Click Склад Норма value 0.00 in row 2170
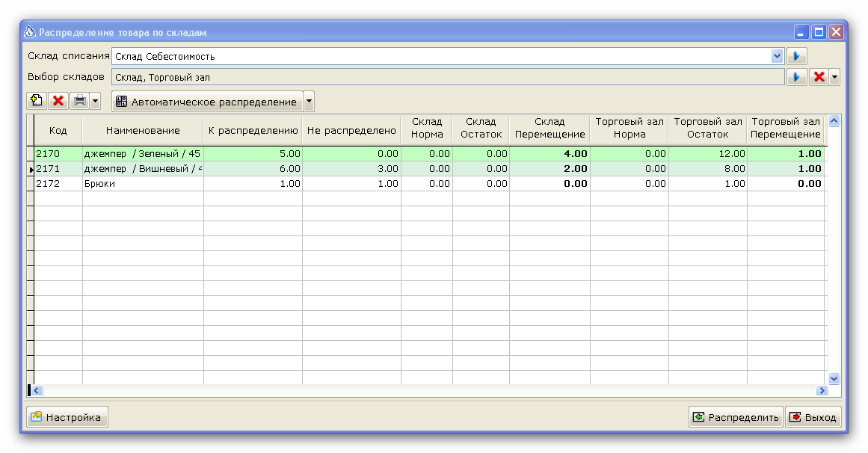This screenshot has width=868, height=453. [x=427, y=154]
